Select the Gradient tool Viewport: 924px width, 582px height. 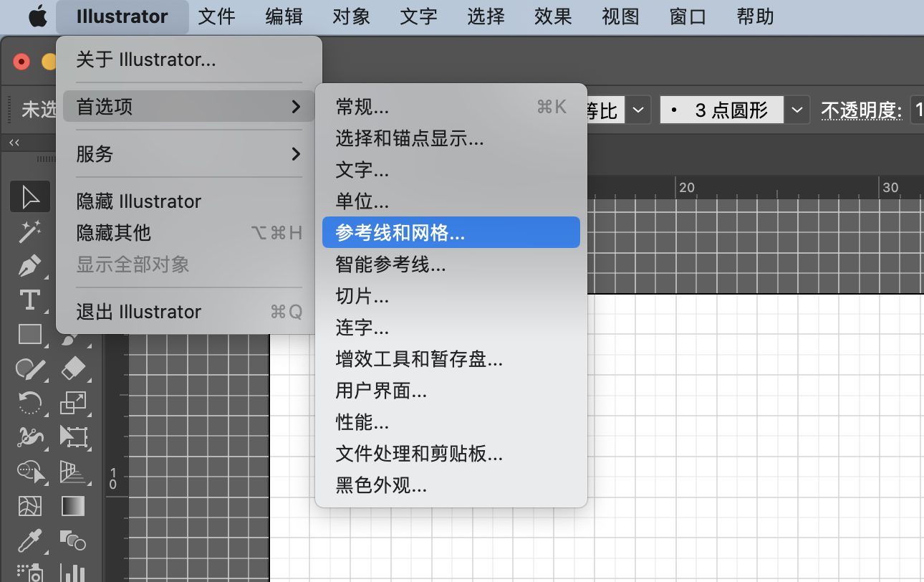[x=73, y=506]
